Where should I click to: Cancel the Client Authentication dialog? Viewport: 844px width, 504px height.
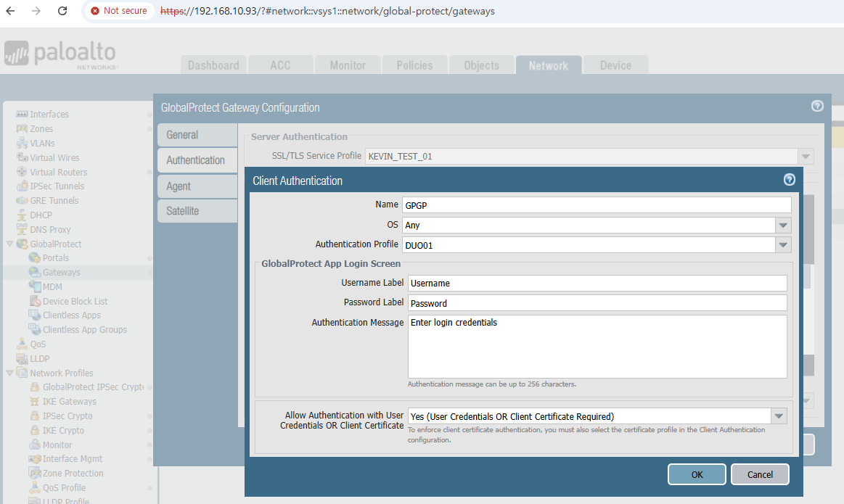[760, 474]
